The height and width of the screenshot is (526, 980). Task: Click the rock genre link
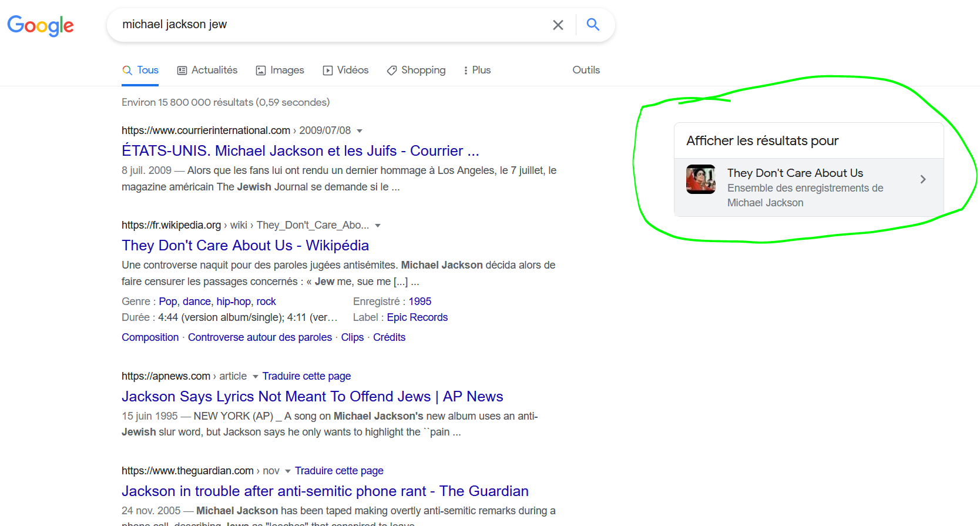click(x=266, y=301)
